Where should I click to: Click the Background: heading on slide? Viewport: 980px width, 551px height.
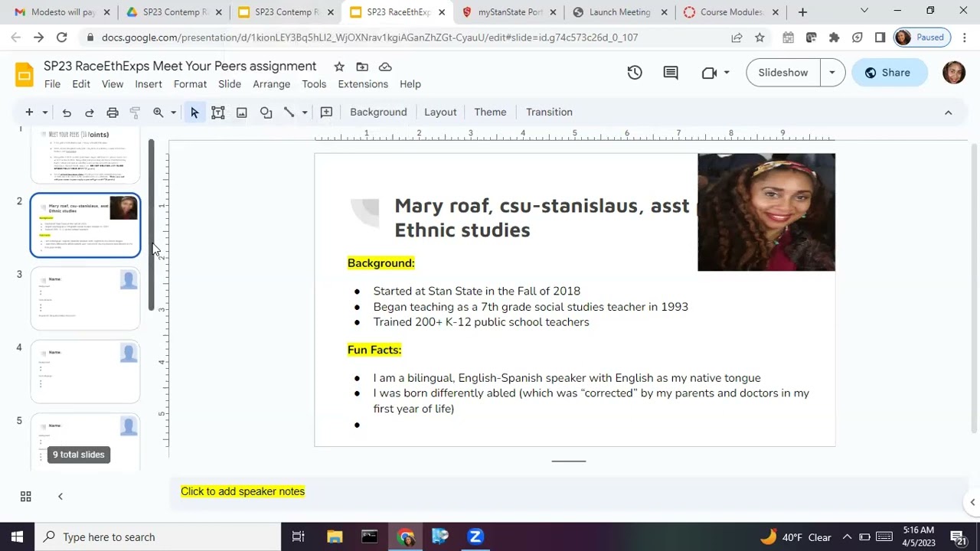381,263
